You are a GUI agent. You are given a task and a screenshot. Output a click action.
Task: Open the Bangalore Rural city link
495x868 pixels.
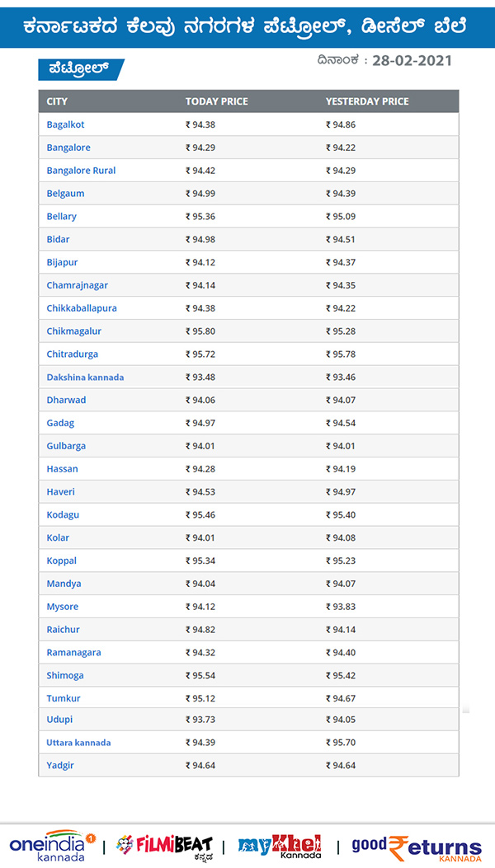click(81, 171)
